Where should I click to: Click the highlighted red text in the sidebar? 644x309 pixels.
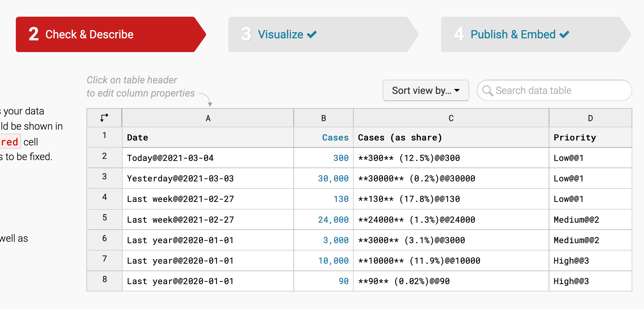(x=10, y=142)
